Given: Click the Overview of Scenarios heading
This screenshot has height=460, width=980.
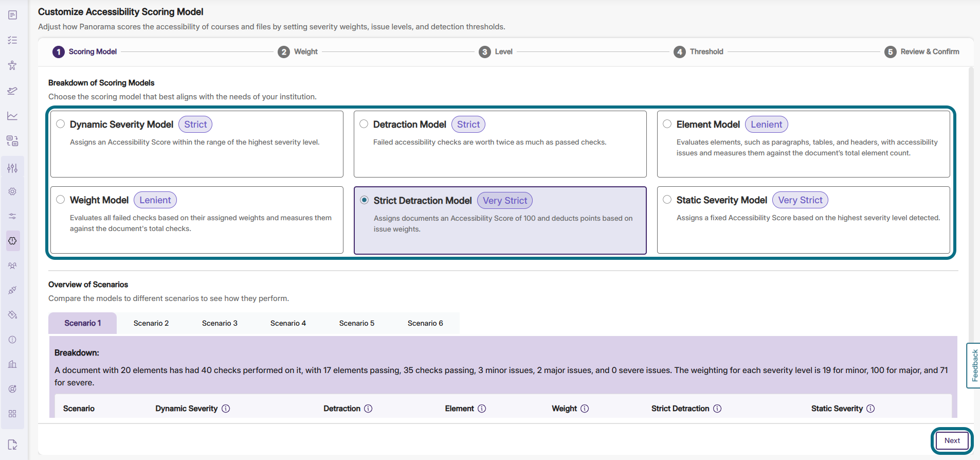Looking at the screenshot, I should pos(88,285).
